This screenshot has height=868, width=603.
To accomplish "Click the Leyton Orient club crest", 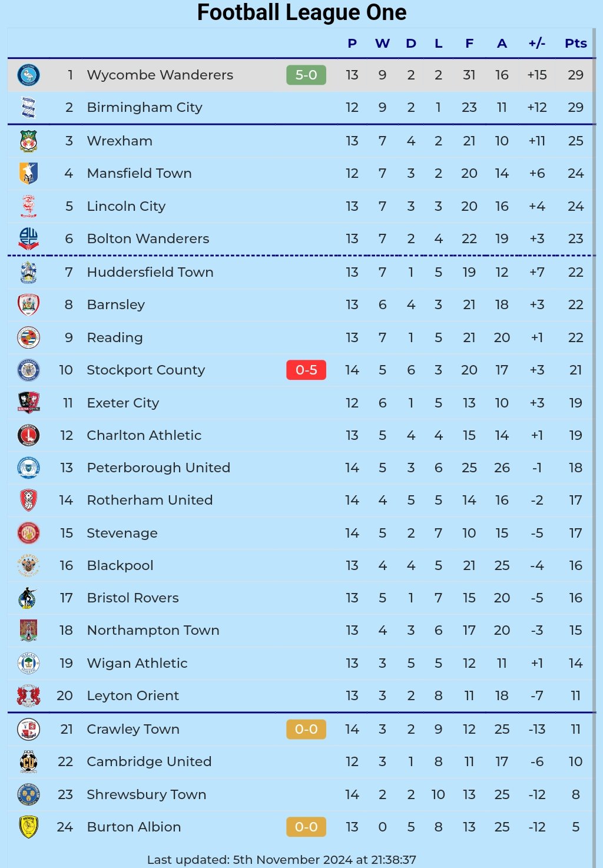I will coord(28,695).
